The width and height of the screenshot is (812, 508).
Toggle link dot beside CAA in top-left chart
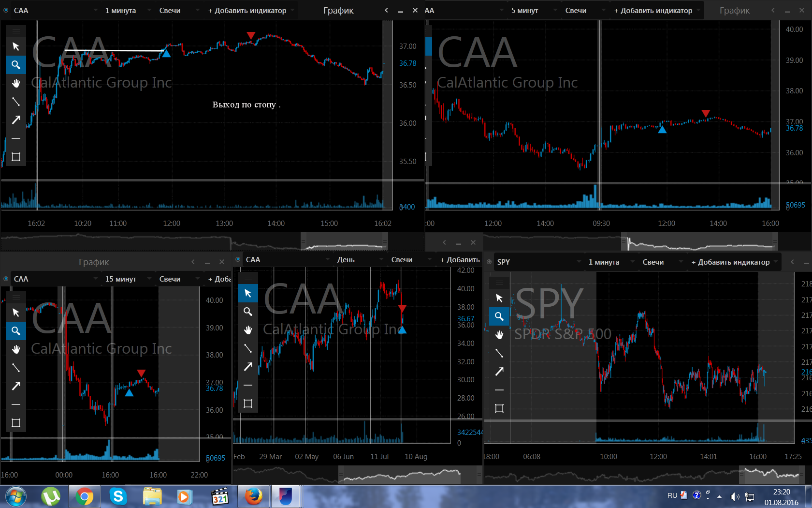pos(6,10)
